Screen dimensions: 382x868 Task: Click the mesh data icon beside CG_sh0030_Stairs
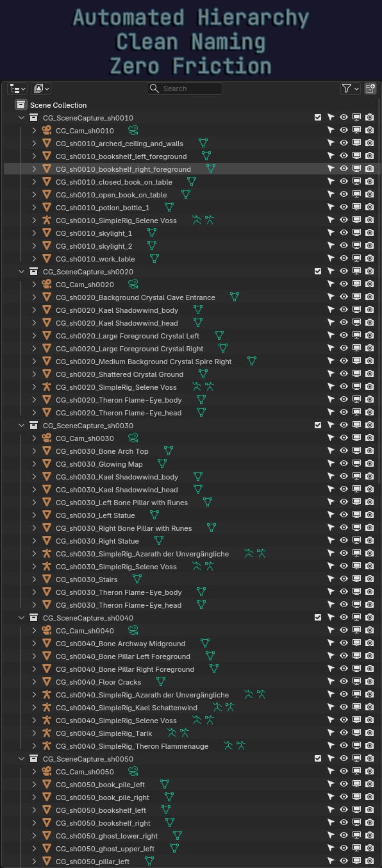(x=137, y=580)
